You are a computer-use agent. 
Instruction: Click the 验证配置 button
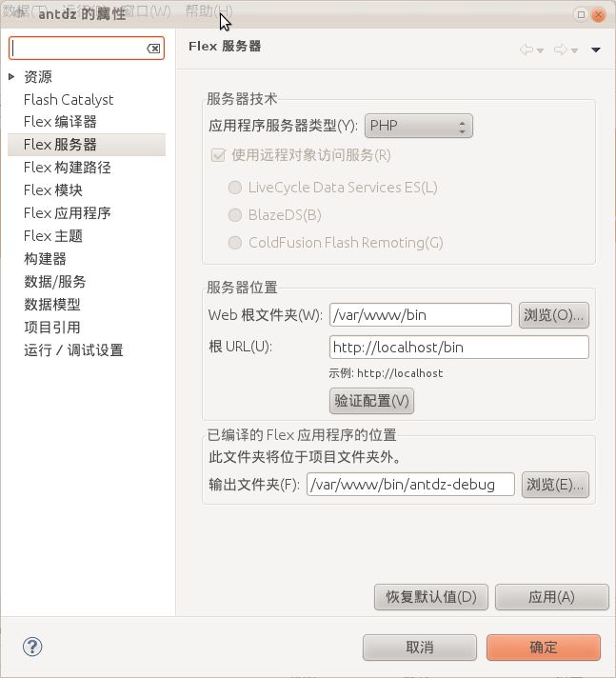371,401
